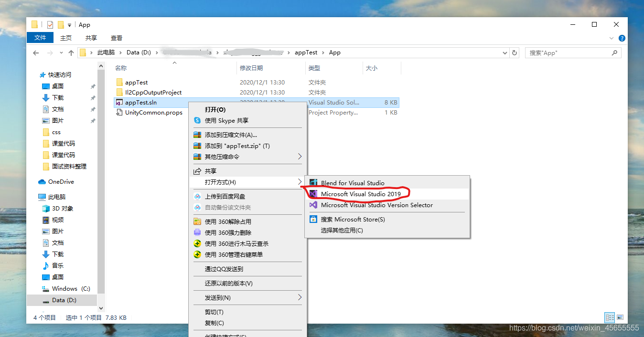Viewport: 644px width, 337px height.
Task: Open pinned 下载 under quick access
Action: coord(58,97)
